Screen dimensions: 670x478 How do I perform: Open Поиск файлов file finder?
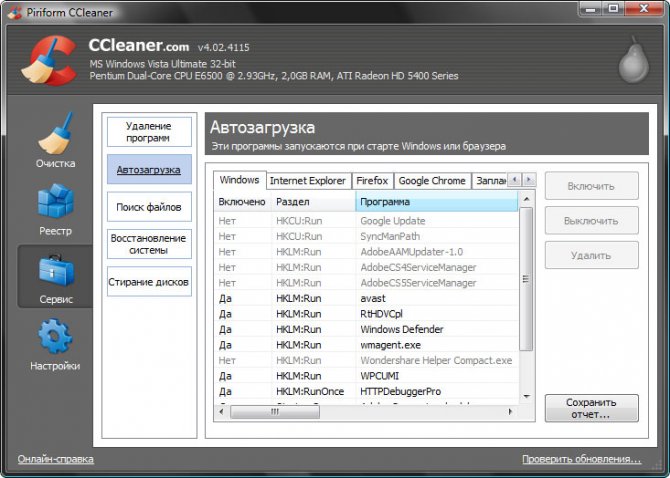148,207
